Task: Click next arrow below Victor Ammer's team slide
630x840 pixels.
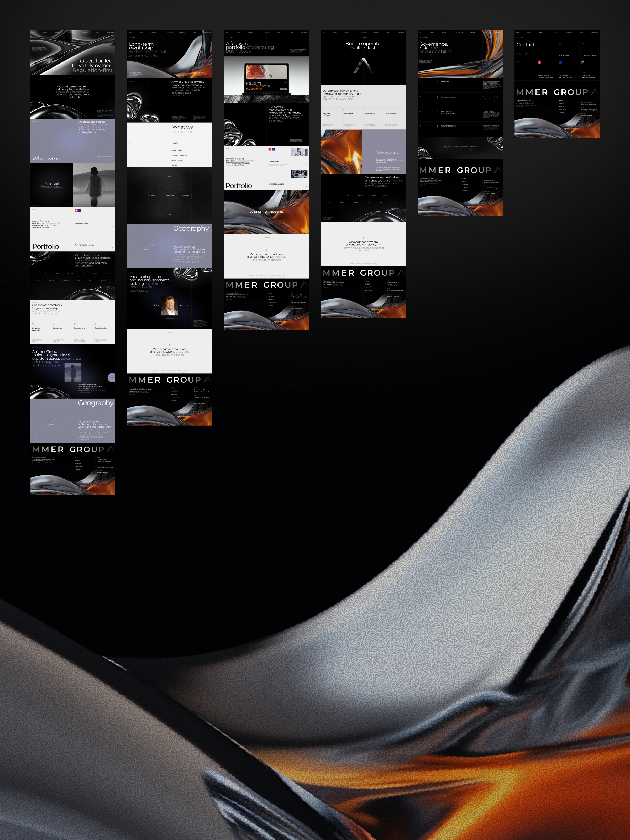Action: pyautogui.click(x=135, y=325)
